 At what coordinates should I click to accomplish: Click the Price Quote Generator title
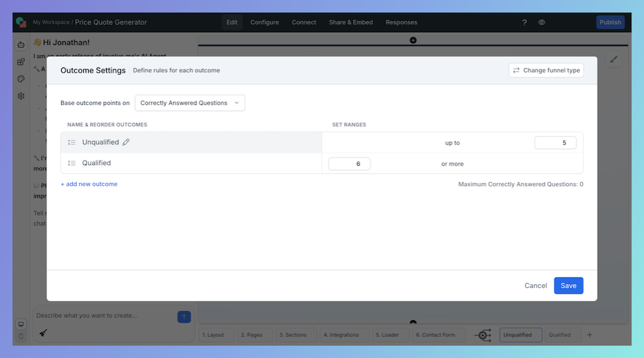click(x=111, y=22)
